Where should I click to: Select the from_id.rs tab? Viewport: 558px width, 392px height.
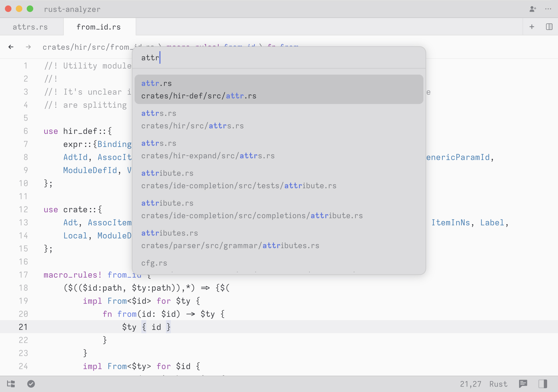(99, 27)
